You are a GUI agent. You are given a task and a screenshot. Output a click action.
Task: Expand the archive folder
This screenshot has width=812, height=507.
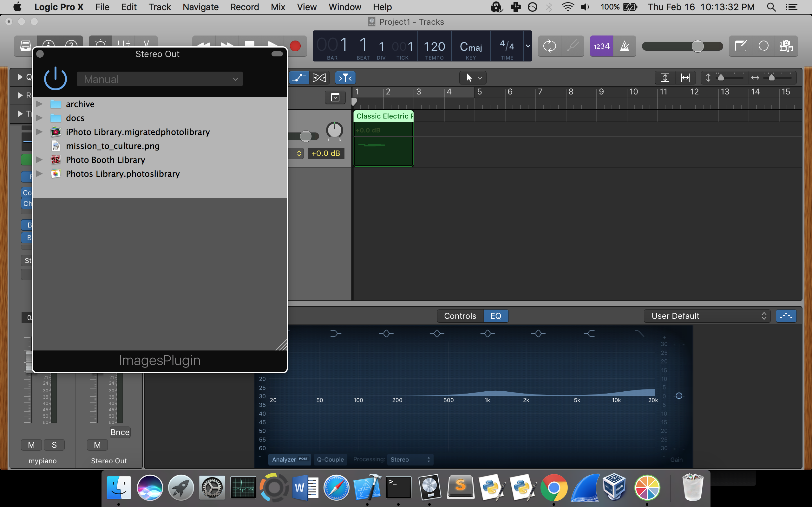(x=39, y=104)
